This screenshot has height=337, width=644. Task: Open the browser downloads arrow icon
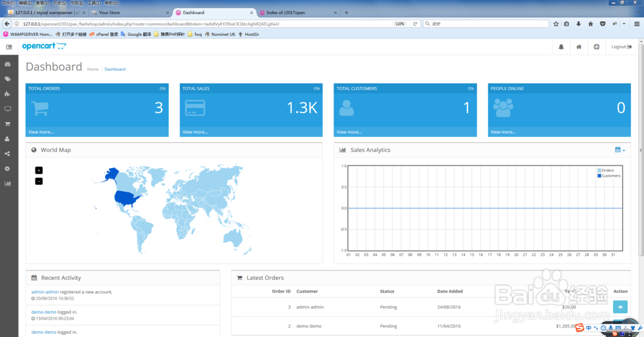[578, 24]
